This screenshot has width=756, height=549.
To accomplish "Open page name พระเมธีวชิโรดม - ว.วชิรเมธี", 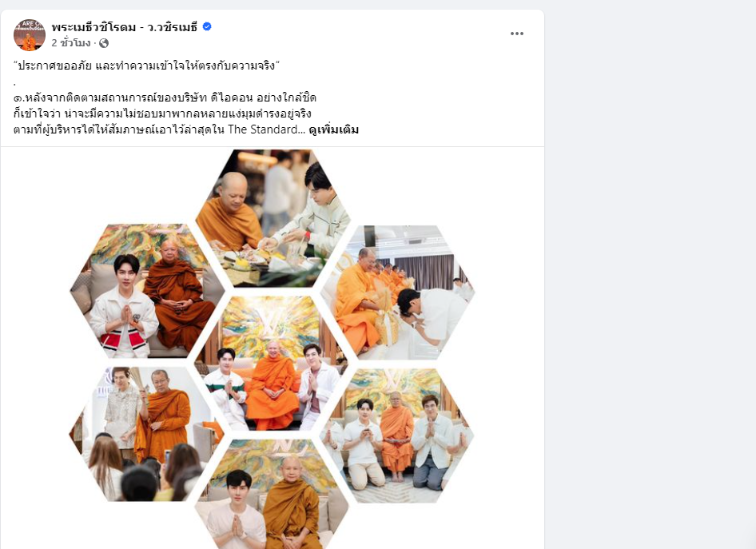I will [125, 27].
